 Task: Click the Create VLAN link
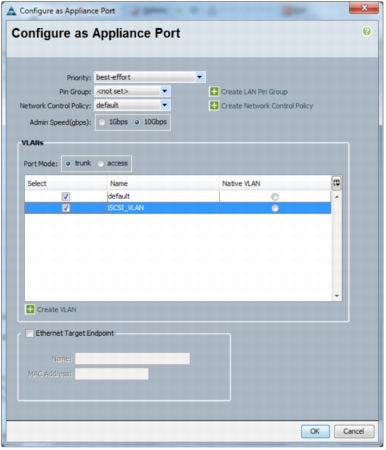click(x=57, y=310)
